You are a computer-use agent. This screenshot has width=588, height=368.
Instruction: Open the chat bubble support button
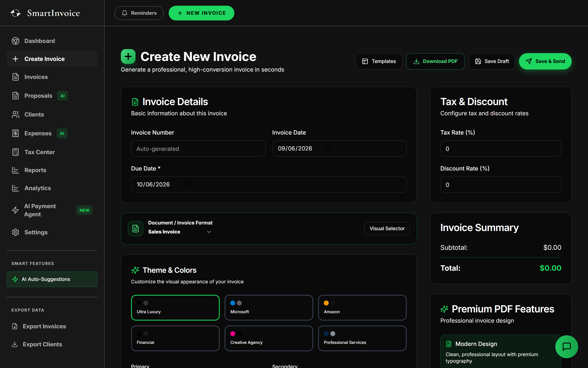(x=567, y=347)
